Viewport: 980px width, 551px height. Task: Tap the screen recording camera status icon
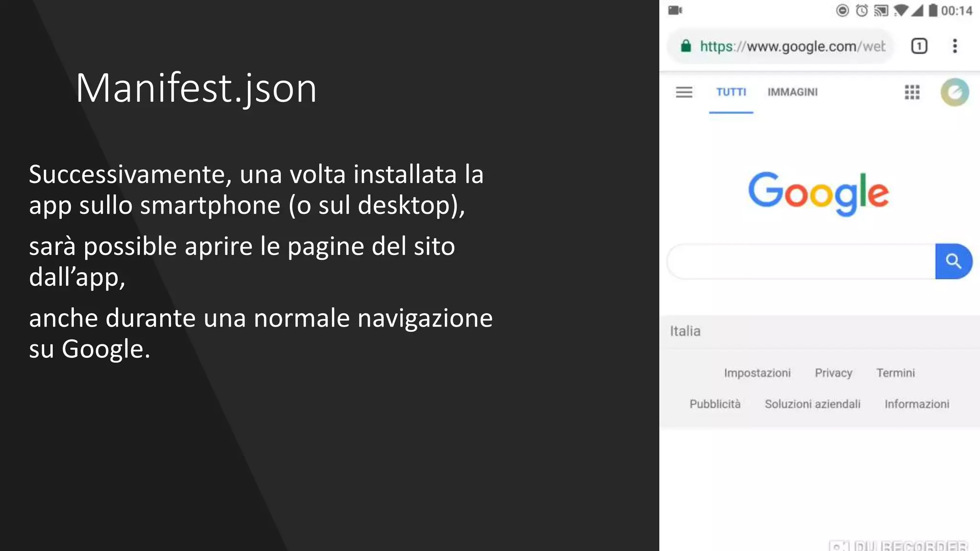pyautogui.click(x=675, y=10)
